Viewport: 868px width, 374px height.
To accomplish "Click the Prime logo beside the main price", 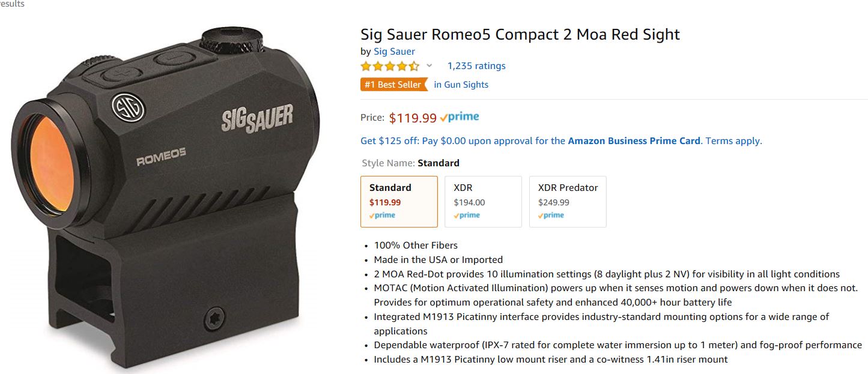I will coord(460,118).
